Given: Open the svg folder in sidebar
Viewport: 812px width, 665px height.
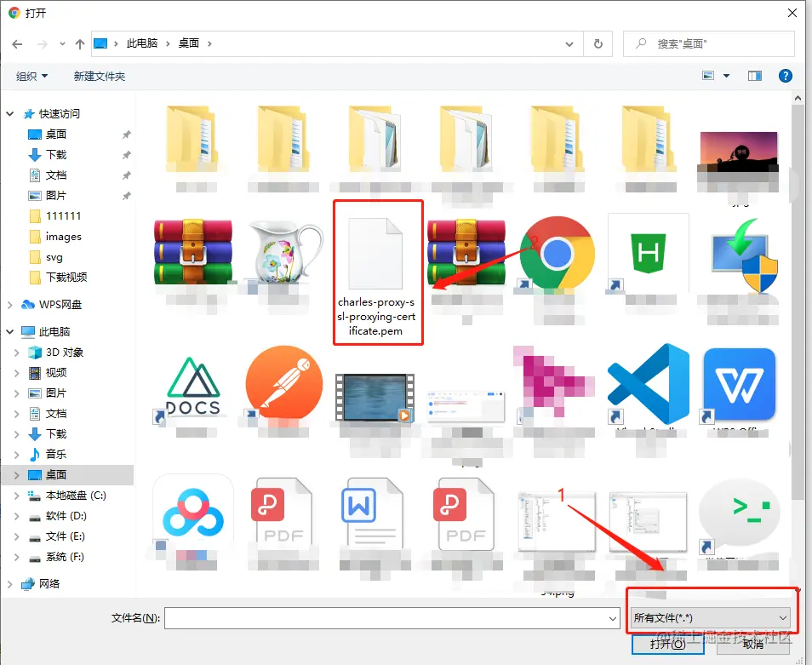Looking at the screenshot, I should [54, 257].
